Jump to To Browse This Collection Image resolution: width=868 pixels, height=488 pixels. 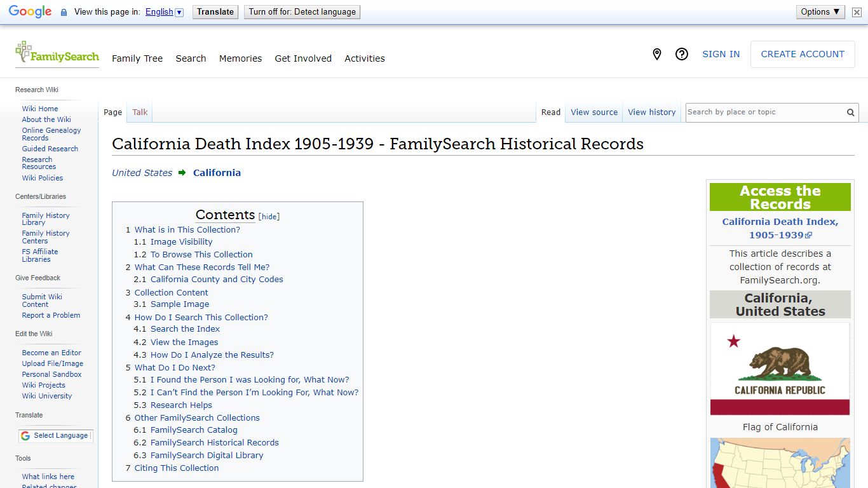tap(201, 255)
